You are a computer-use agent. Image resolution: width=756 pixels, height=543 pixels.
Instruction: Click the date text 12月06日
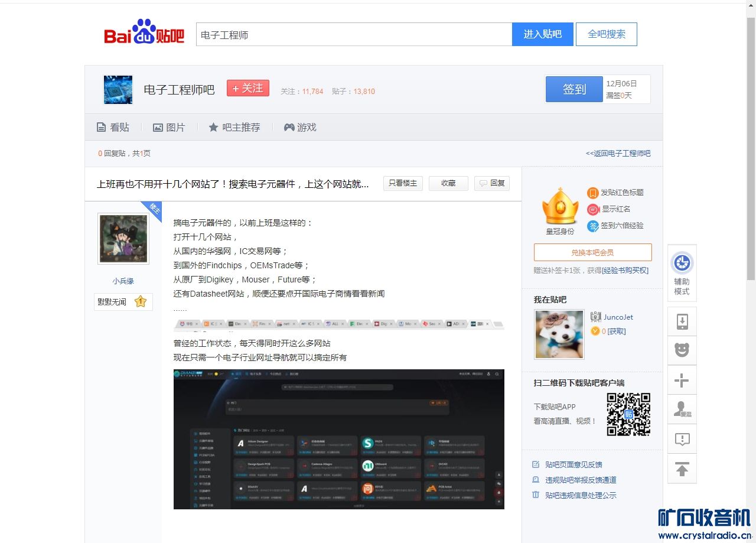tap(621, 84)
